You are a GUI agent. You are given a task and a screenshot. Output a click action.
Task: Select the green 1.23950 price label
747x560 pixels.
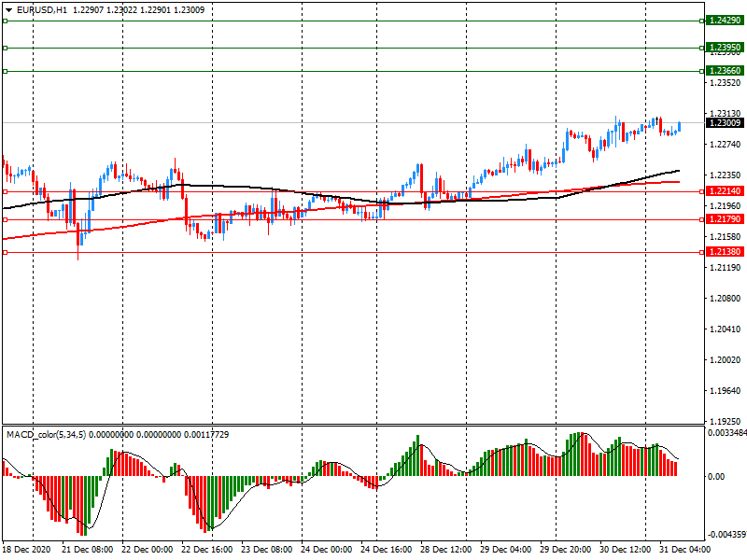click(725, 48)
